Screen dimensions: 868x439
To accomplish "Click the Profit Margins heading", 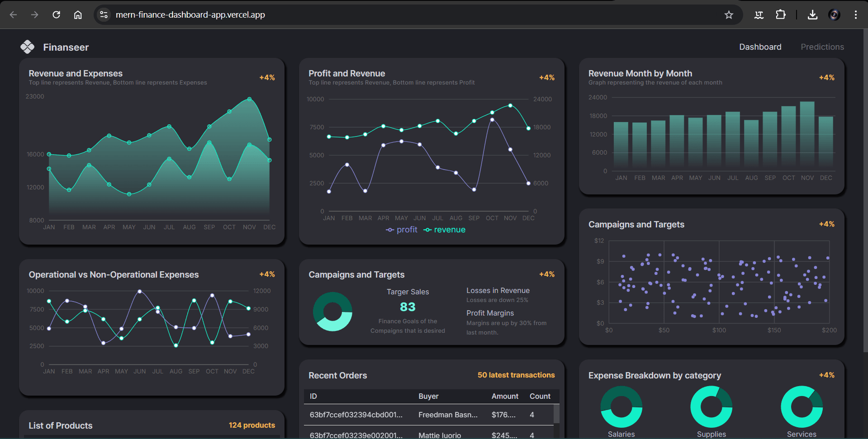I will pos(490,313).
